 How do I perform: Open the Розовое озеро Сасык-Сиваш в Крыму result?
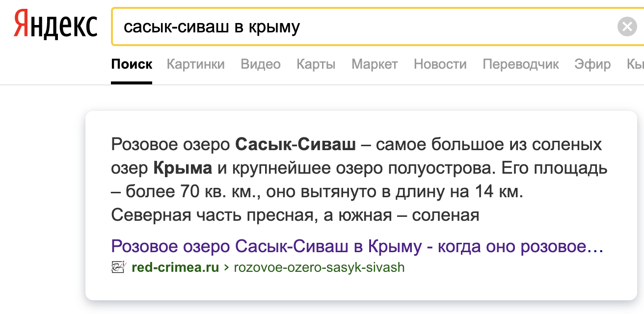click(357, 247)
